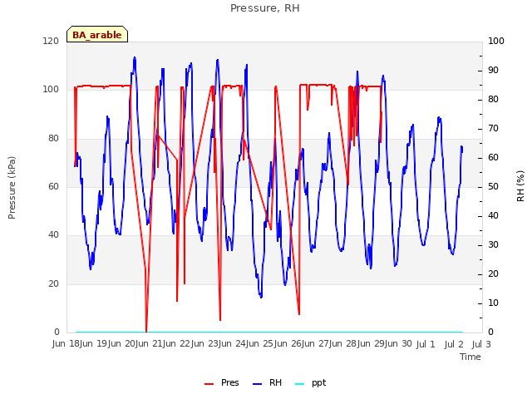
Task: Click the 100 value on the right RH axis
Action: pyautogui.click(x=496, y=41)
